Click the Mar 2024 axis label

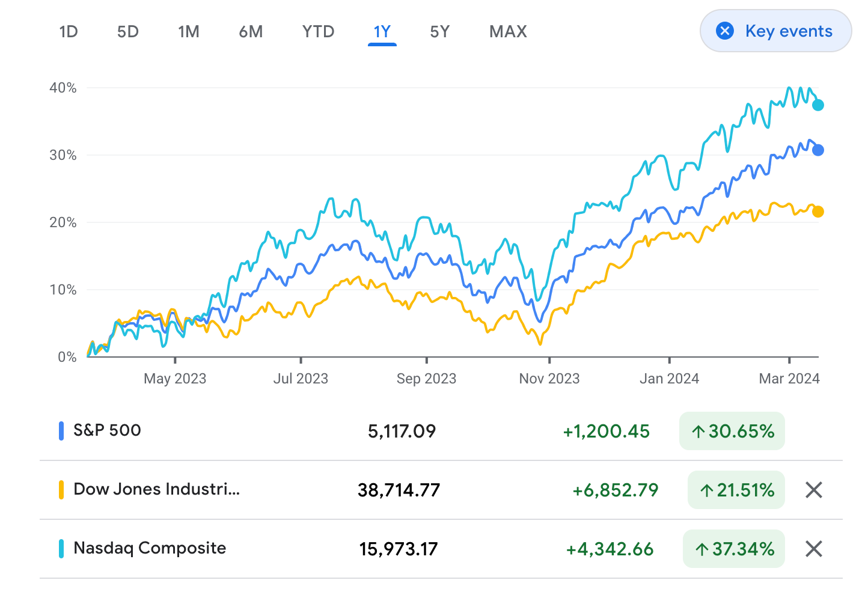(x=789, y=379)
